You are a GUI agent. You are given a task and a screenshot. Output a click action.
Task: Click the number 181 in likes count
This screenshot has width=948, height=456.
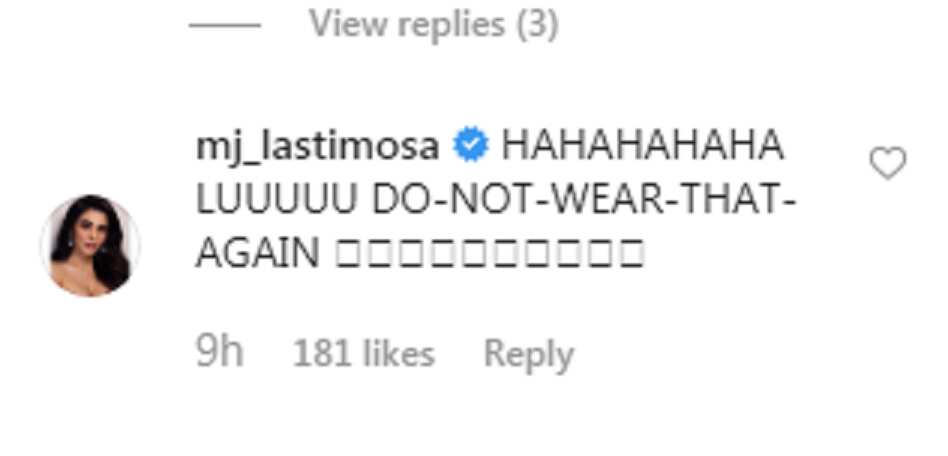(x=322, y=354)
